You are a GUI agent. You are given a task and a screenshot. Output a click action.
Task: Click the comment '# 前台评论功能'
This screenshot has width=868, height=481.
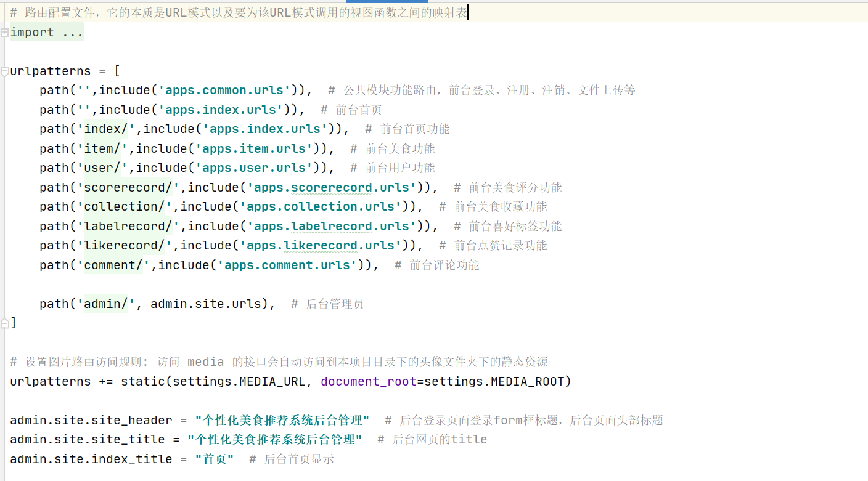click(437, 265)
